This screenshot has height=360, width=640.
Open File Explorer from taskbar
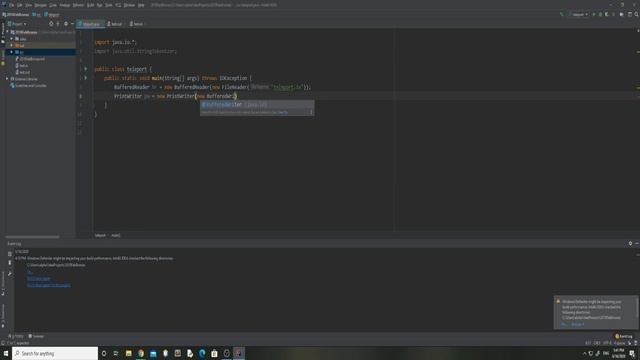(129, 353)
